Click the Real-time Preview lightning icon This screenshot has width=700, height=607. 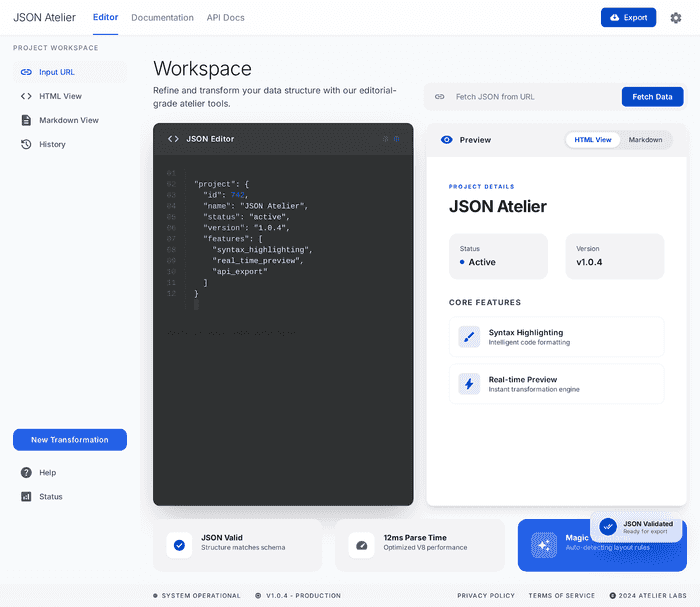coord(469,383)
